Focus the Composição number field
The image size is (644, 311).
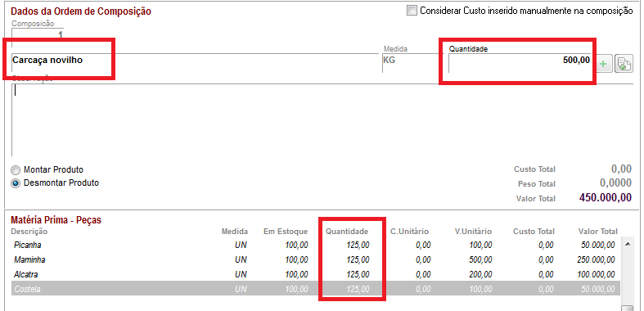tap(38, 34)
